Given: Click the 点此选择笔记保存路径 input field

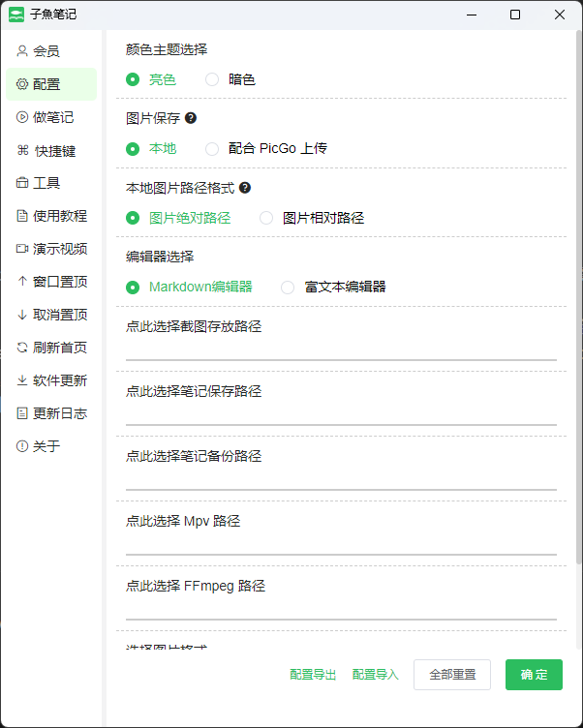Looking at the screenshot, I should (x=341, y=414).
